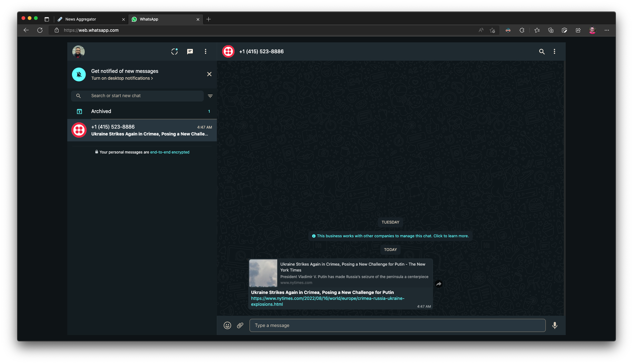This screenshot has width=633, height=364.
Task: Click the Search or start new chat field
Action: tap(137, 96)
